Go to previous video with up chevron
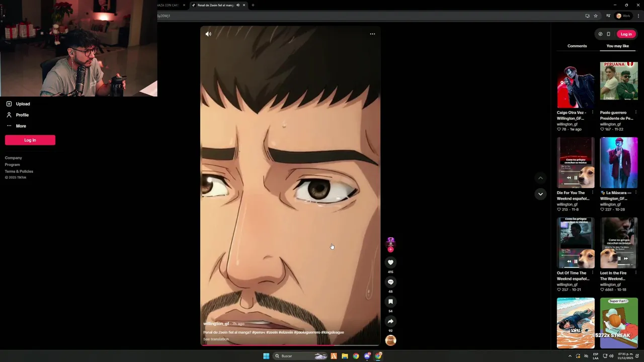 pyautogui.click(x=540, y=178)
